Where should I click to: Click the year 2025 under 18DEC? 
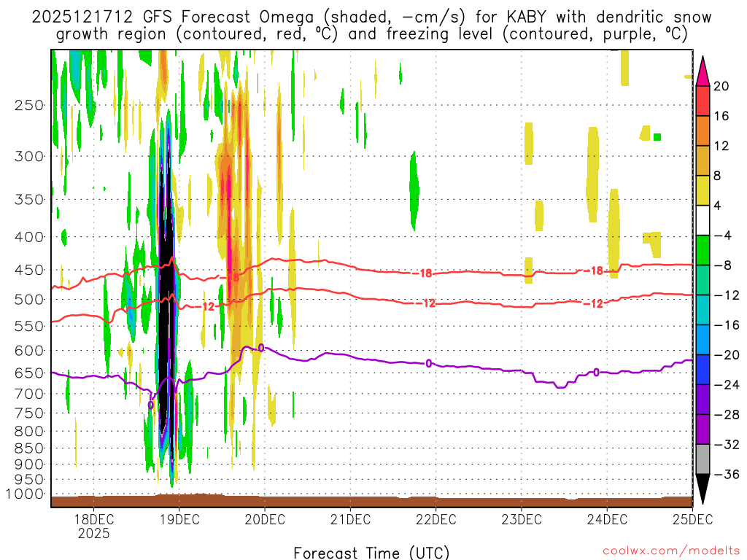pyautogui.click(x=93, y=533)
